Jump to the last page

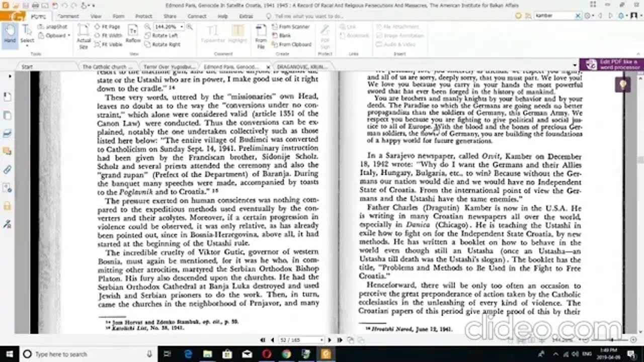[339, 340]
